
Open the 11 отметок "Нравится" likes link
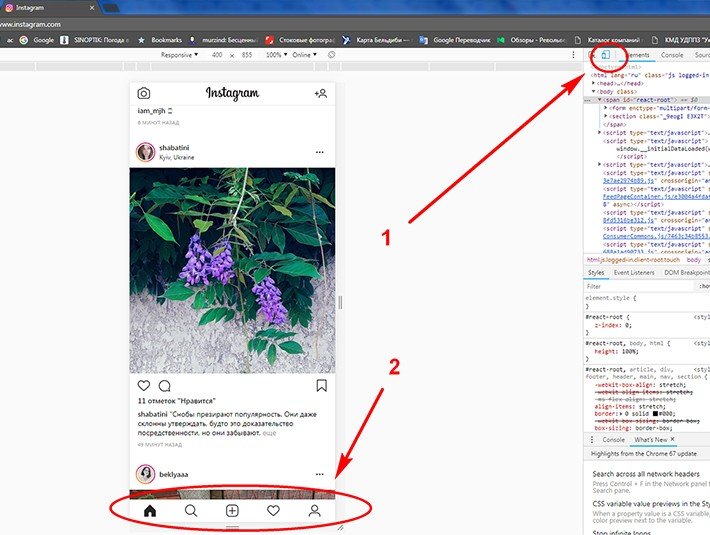[177, 401]
